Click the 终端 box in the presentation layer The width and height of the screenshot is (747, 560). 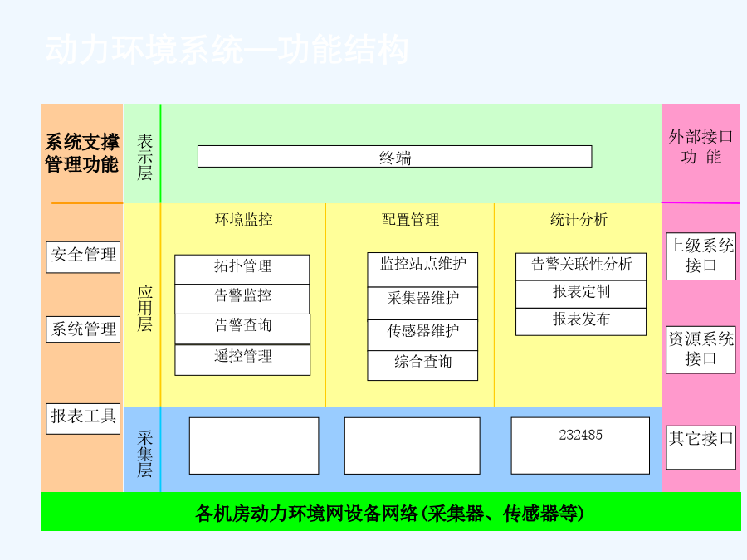[x=394, y=156]
